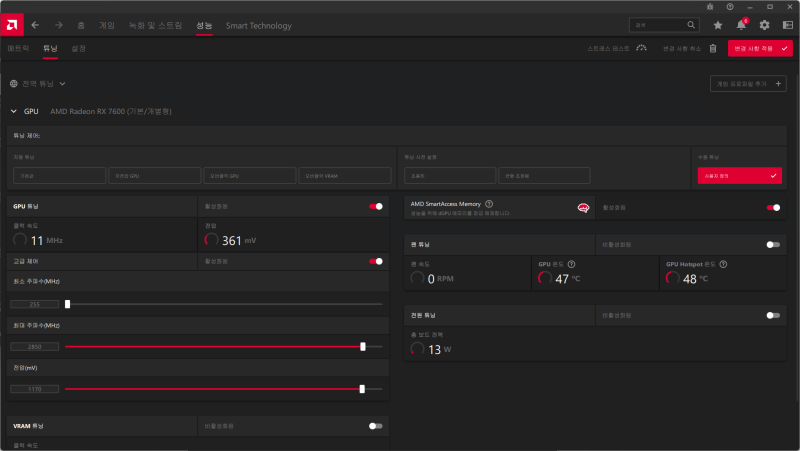Open favorites star icon
The width and height of the screenshot is (800, 451).
(x=718, y=25)
